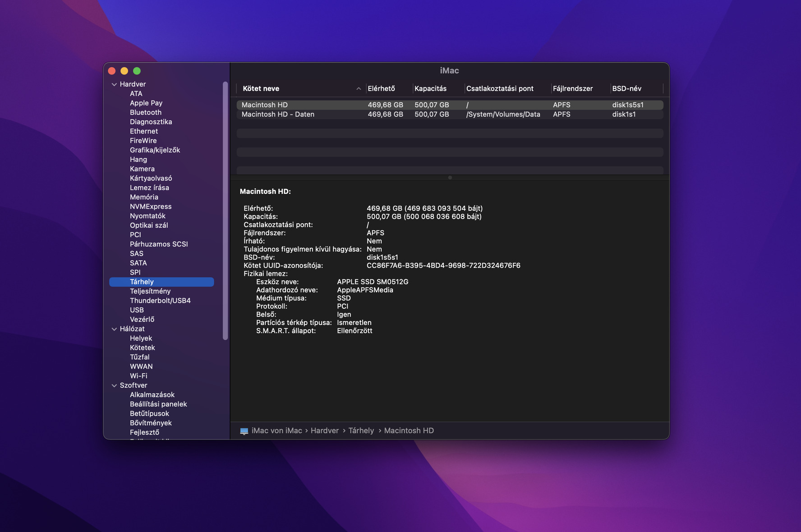801x532 pixels.
Task: Open Alkalmazások under Szoftver
Action: click(x=152, y=395)
